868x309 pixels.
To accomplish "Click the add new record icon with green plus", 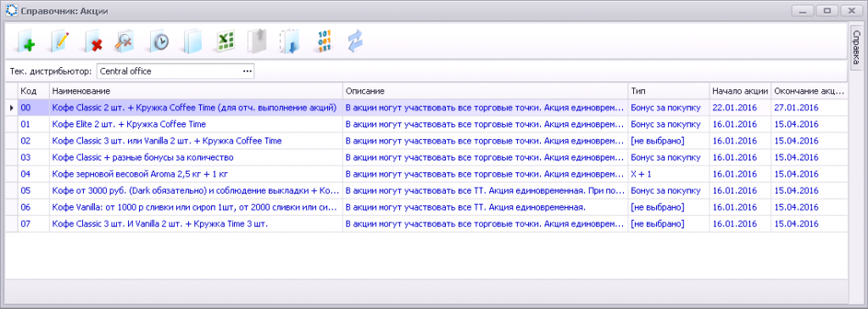I will [x=26, y=42].
